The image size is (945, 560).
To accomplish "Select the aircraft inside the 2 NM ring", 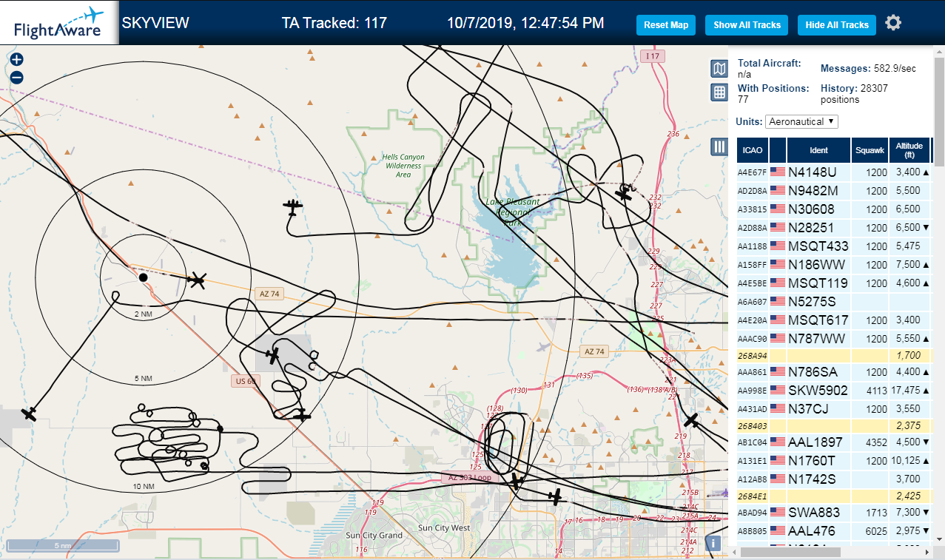I will [197, 280].
